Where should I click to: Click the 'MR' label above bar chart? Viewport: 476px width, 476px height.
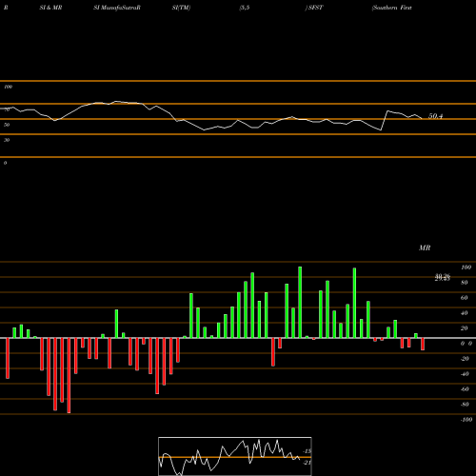tap(425, 248)
